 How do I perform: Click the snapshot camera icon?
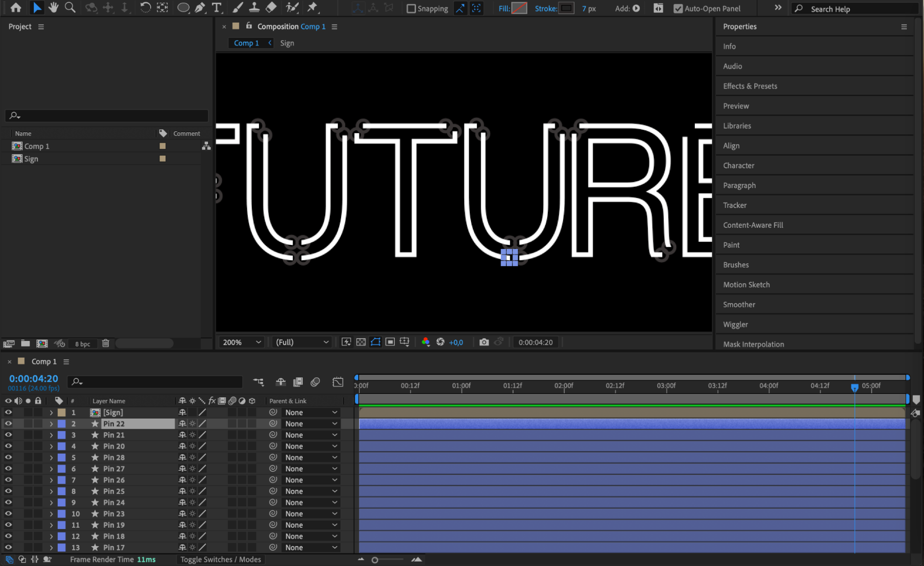click(x=484, y=342)
